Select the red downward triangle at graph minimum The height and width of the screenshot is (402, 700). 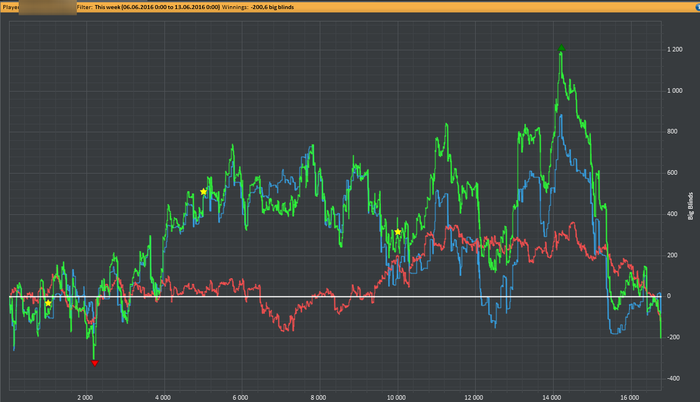[95, 364]
